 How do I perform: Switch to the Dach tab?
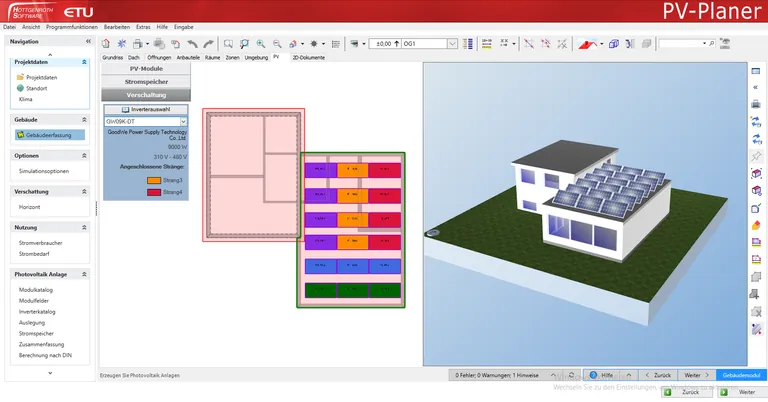coord(134,58)
